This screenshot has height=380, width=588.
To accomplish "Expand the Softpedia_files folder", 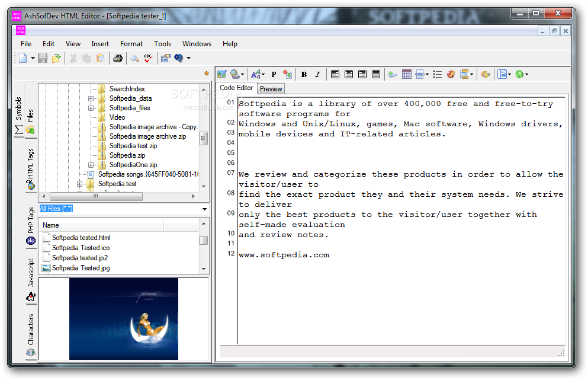I will 91,108.
